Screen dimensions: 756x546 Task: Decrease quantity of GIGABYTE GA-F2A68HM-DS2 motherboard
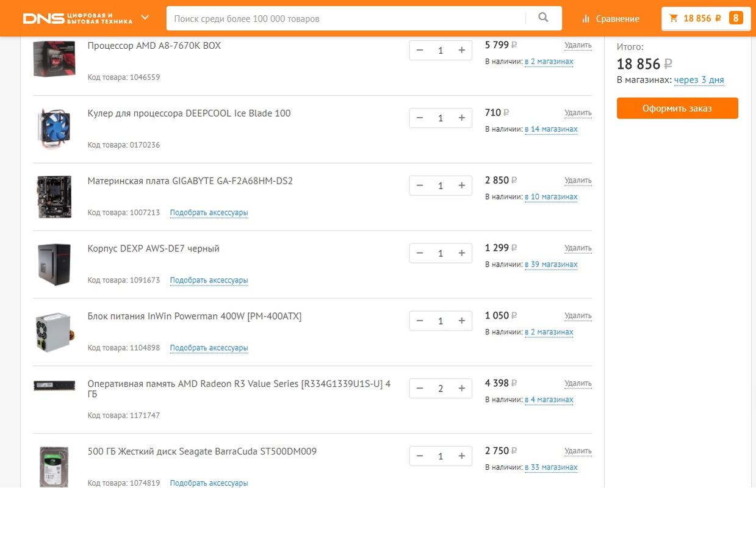point(420,185)
